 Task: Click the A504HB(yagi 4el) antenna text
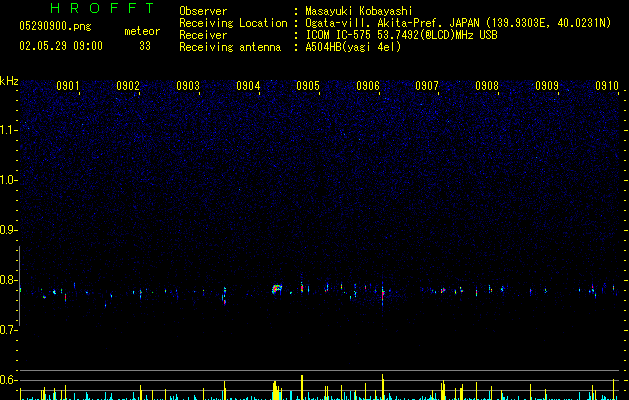(353, 47)
